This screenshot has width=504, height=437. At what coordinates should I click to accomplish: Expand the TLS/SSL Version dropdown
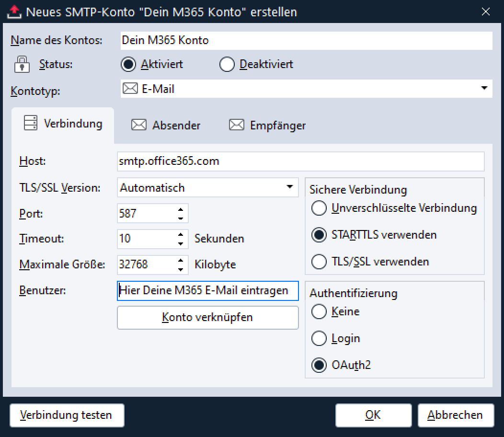tap(289, 187)
